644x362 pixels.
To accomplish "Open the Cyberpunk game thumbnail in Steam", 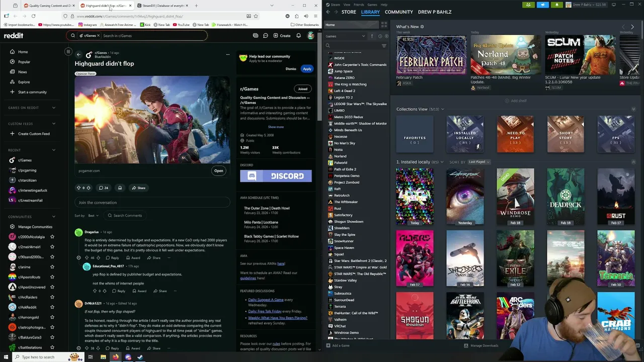I will coord(465,196).
